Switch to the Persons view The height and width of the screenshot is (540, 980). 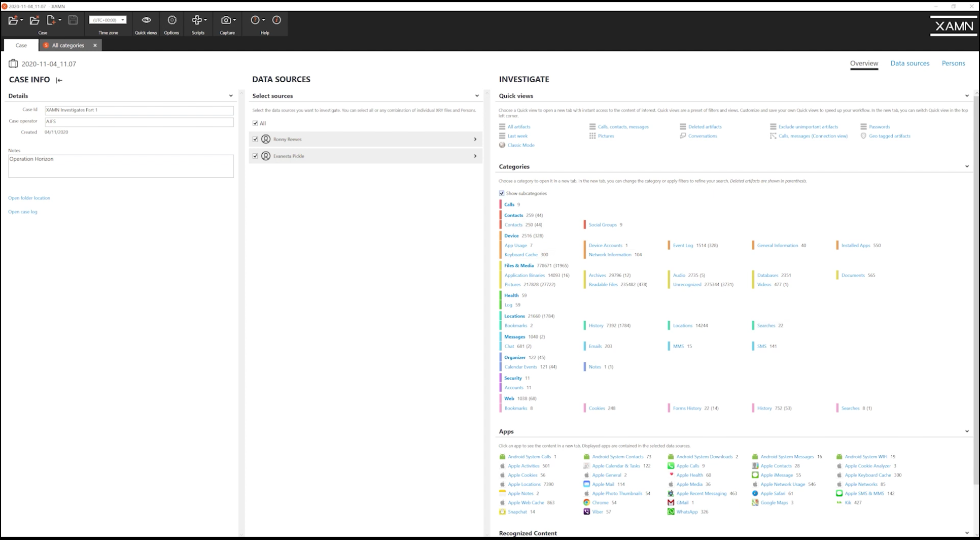[x=953, y=63]
